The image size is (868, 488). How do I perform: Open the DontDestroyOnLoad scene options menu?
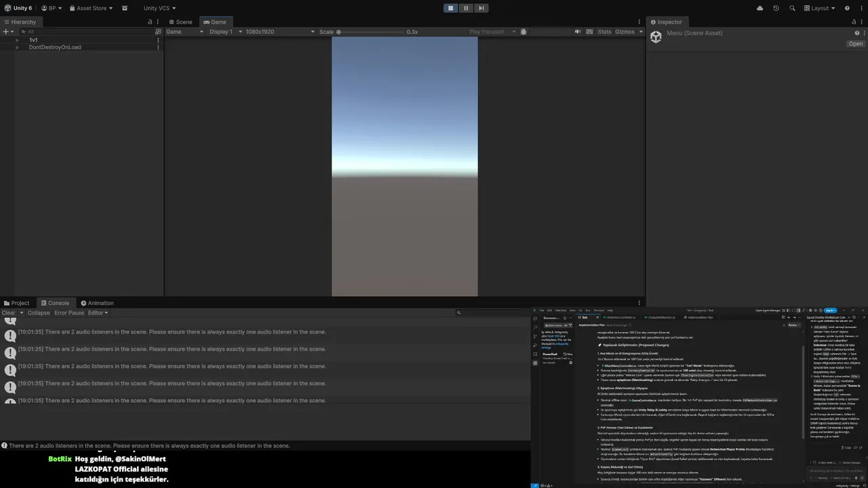click(158, 47)
